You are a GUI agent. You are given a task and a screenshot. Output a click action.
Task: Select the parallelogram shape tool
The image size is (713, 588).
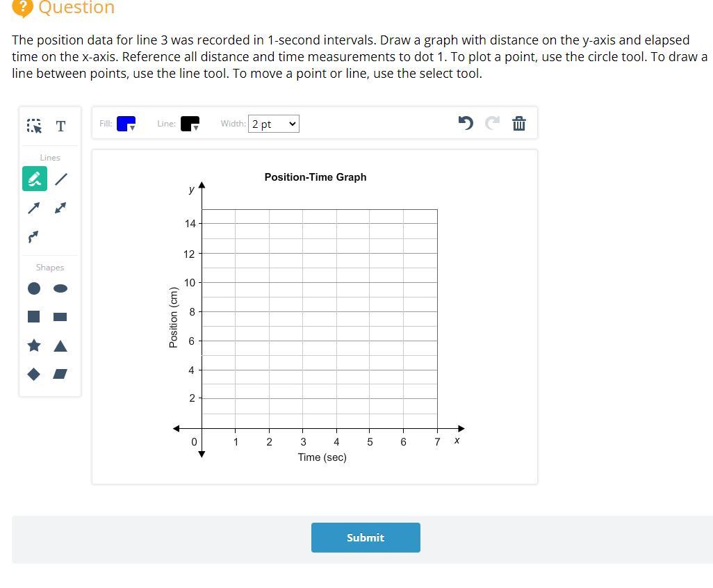pyautogui.click(x=61, y=374)
